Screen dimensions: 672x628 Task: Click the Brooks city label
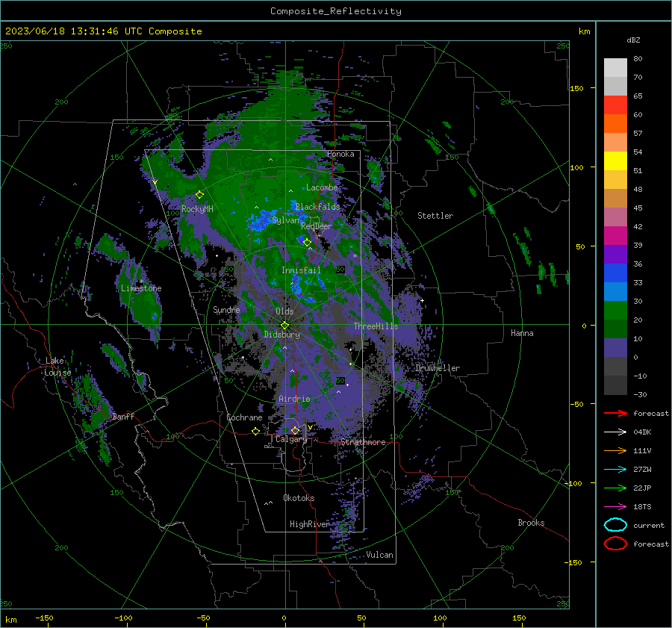531,523
